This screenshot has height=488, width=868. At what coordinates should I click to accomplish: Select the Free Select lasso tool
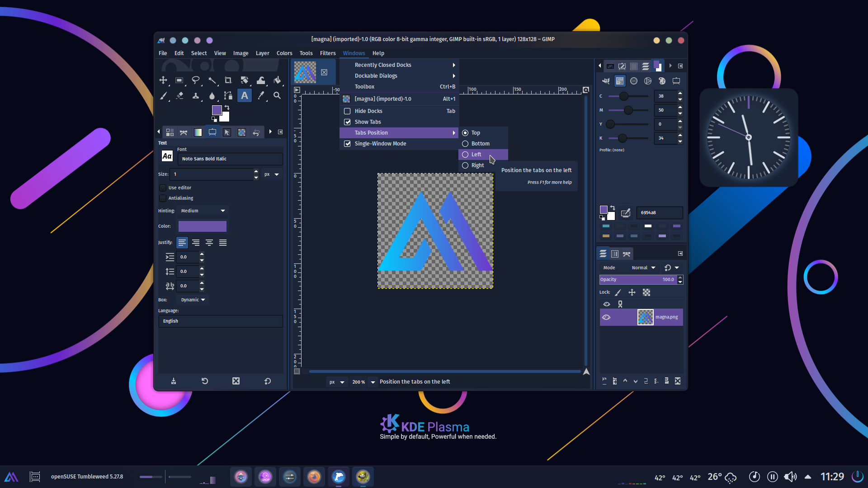pyautogui.click(x=196, y=80)
